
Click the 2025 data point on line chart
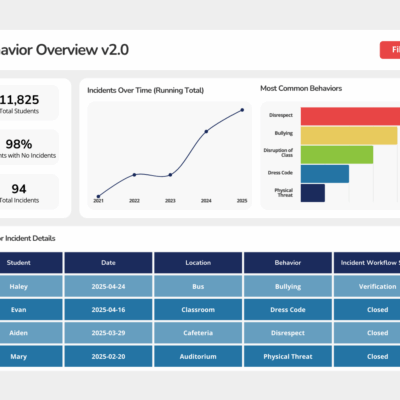[x=242, y=110]
